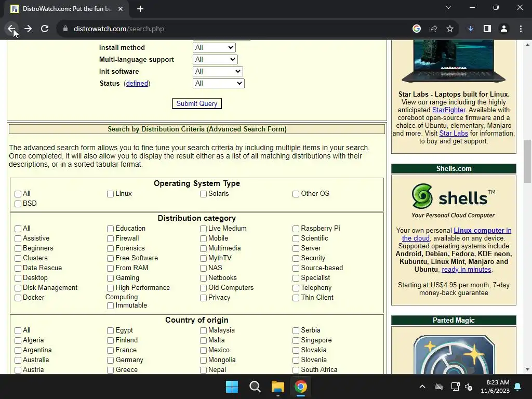Bookmark this page with the star icon
The image size is (532, 399).
click(450, 29)
